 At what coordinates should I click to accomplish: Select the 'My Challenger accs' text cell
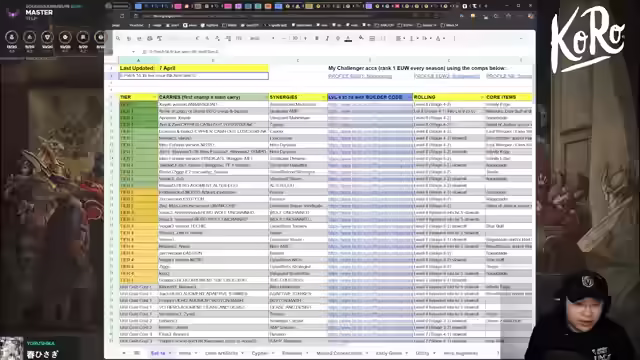[416, 68]
